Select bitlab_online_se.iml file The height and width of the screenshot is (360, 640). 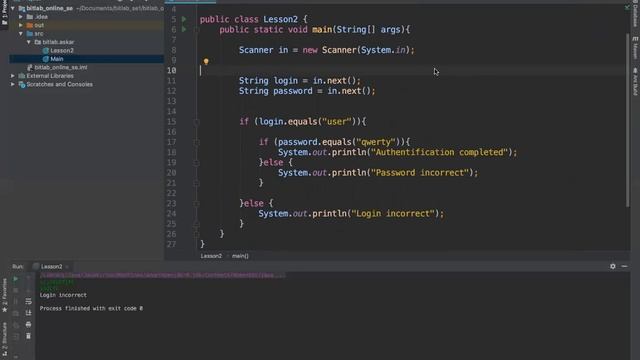coord(60,67)
